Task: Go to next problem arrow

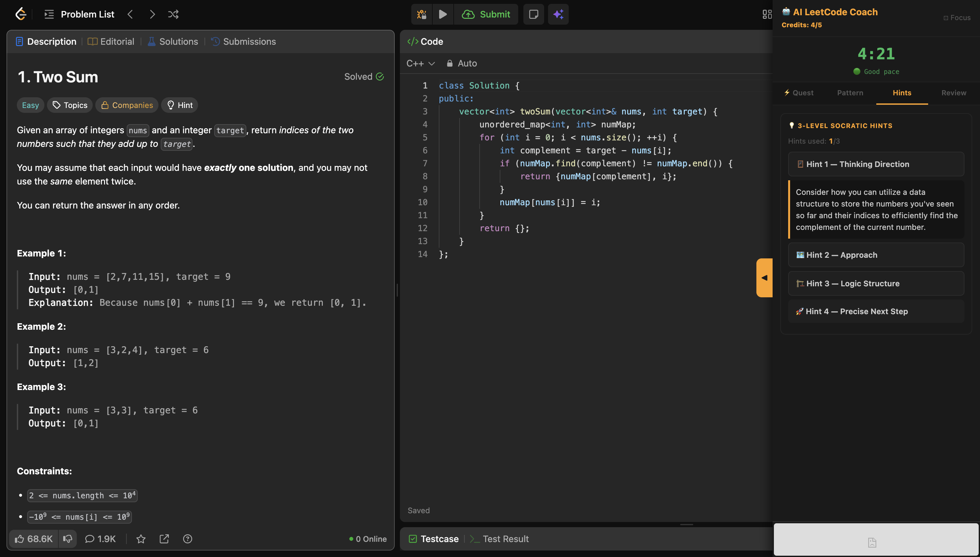Action: tap(152, 14)
